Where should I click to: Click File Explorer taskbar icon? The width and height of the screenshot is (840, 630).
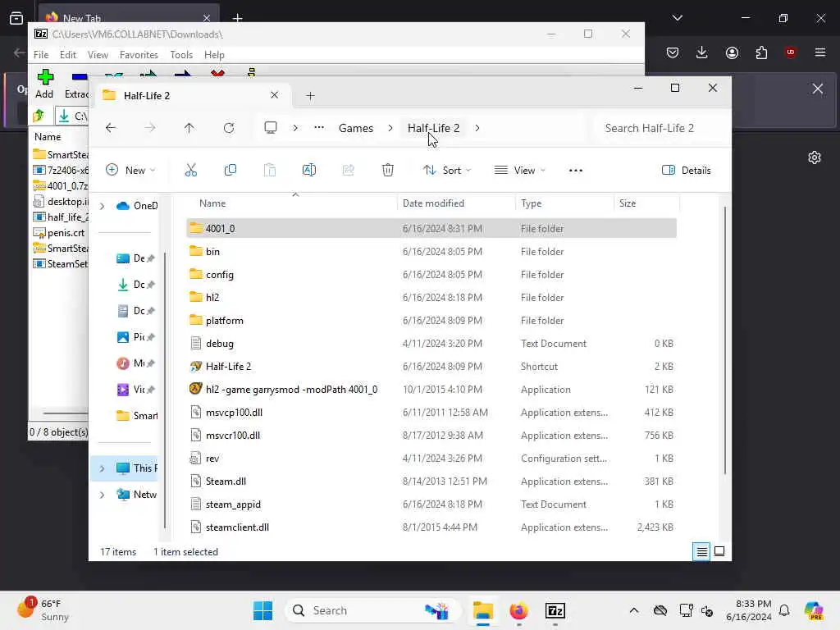point(482,610)
